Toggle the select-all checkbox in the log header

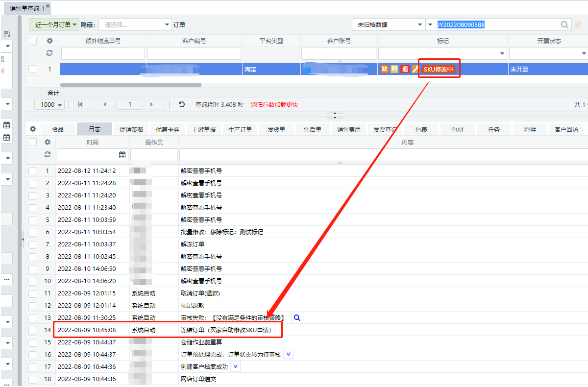click(32, 142)
